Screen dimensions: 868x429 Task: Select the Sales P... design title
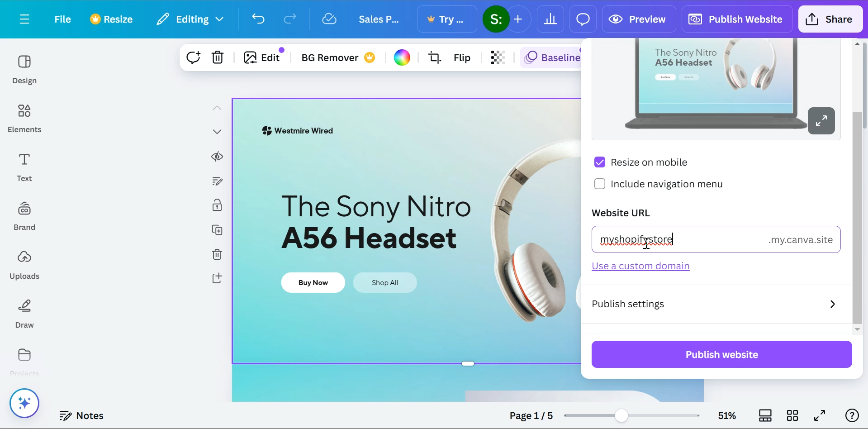pos(379,19)
